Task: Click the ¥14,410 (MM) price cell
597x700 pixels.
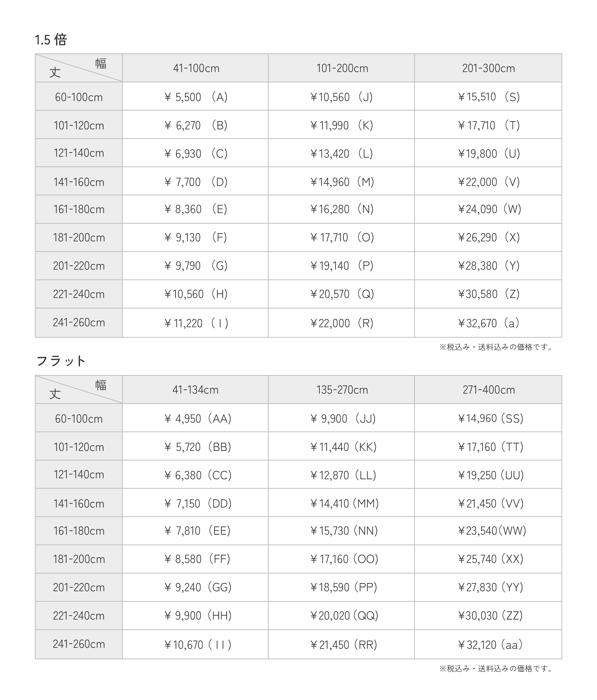Action: tap(344, 504)
